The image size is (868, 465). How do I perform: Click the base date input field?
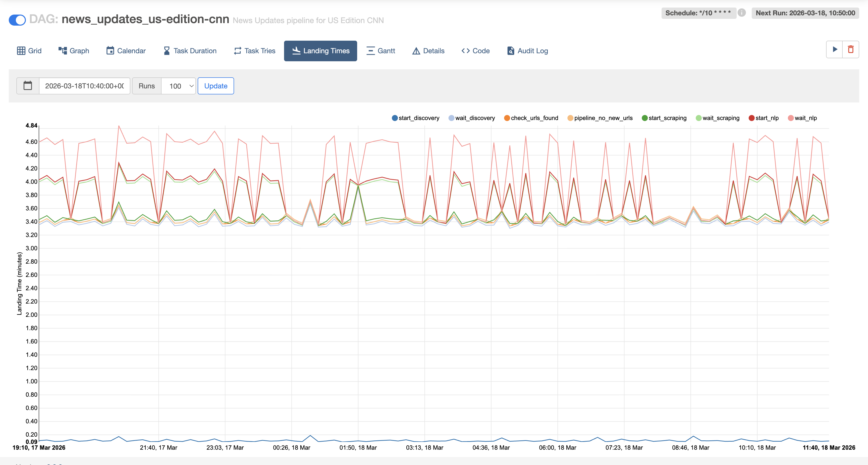(84, 86)
